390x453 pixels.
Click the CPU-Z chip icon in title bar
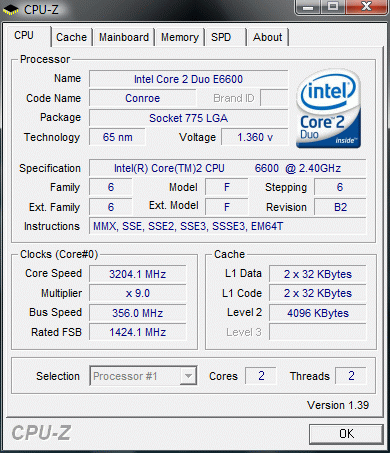[11, 9]
